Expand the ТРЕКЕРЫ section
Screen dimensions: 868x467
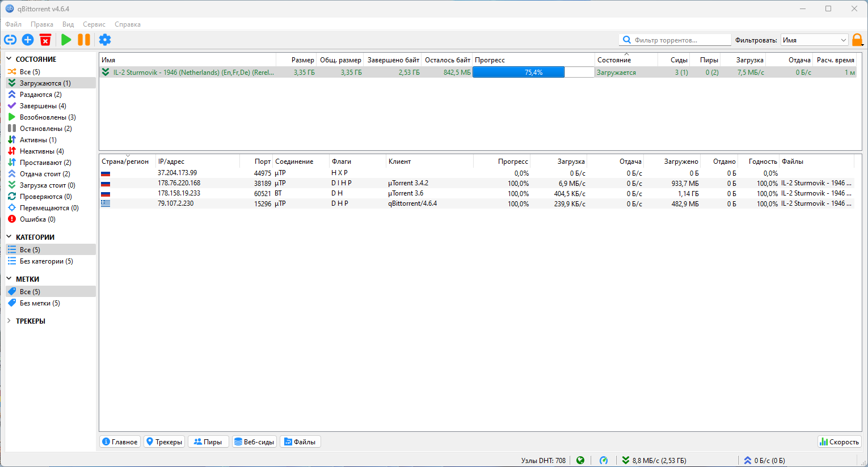tap(9, 321)
